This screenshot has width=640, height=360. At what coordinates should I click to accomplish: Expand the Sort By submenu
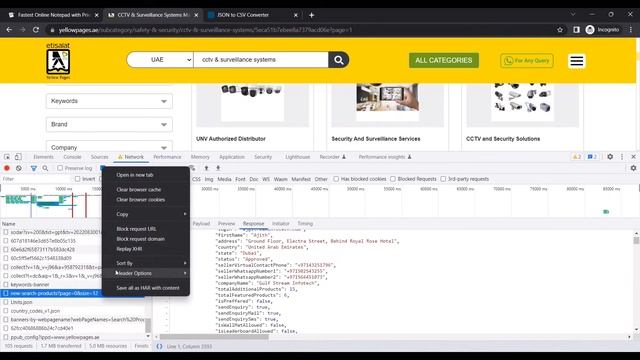click(x=146, y=263)
